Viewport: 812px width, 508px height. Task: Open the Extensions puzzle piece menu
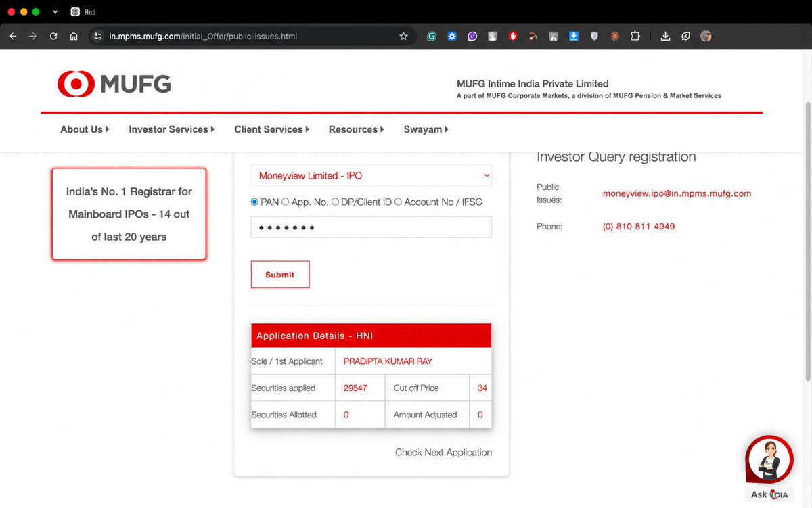click(635, 37)
